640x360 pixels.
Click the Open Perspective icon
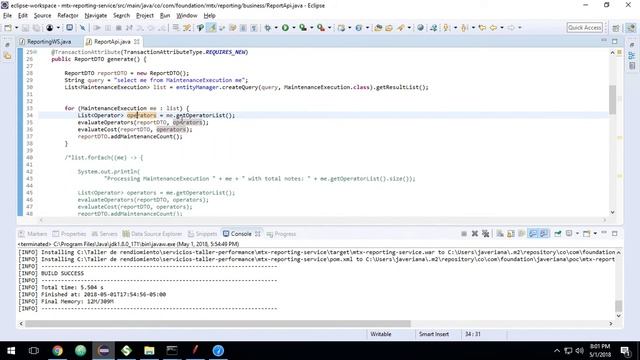616,28
